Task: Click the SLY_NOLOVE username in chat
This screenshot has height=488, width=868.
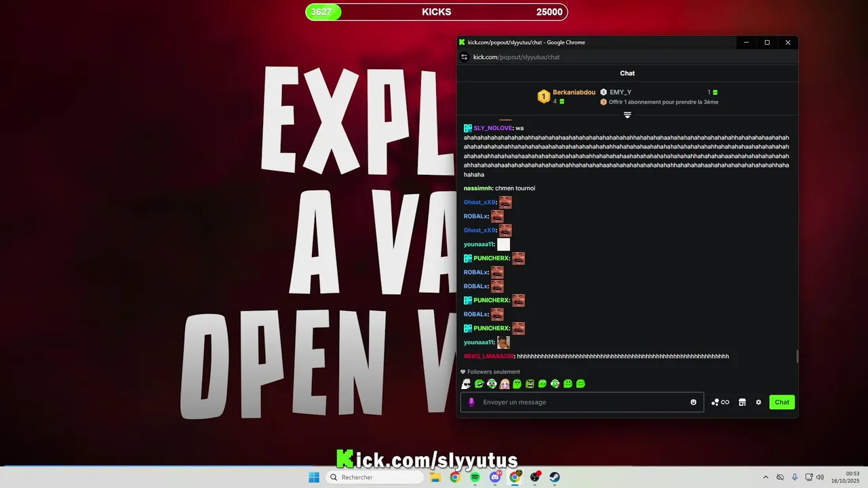Action: (x=493, y=128)
